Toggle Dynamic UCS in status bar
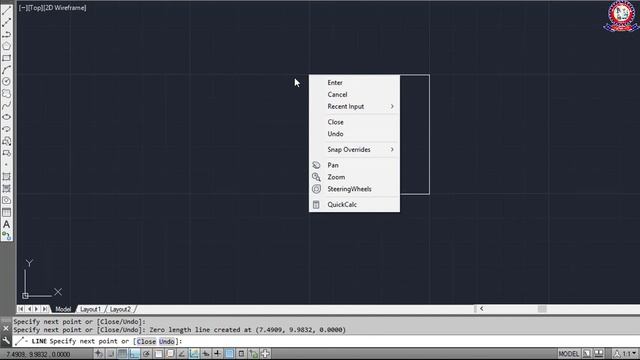Image resolution: width=640 pixels, height=360 pixels. click(x=194, y=353)
